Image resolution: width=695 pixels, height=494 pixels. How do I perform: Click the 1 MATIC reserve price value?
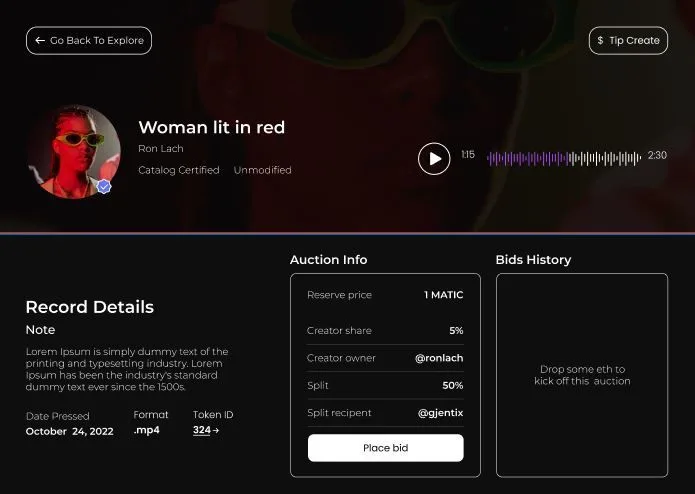[x=443, y=295]
